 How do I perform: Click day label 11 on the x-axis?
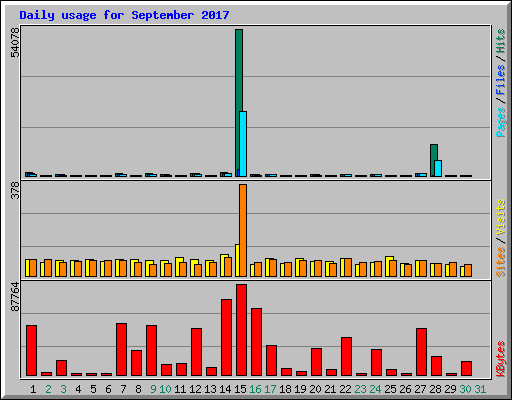coord(180,389)
